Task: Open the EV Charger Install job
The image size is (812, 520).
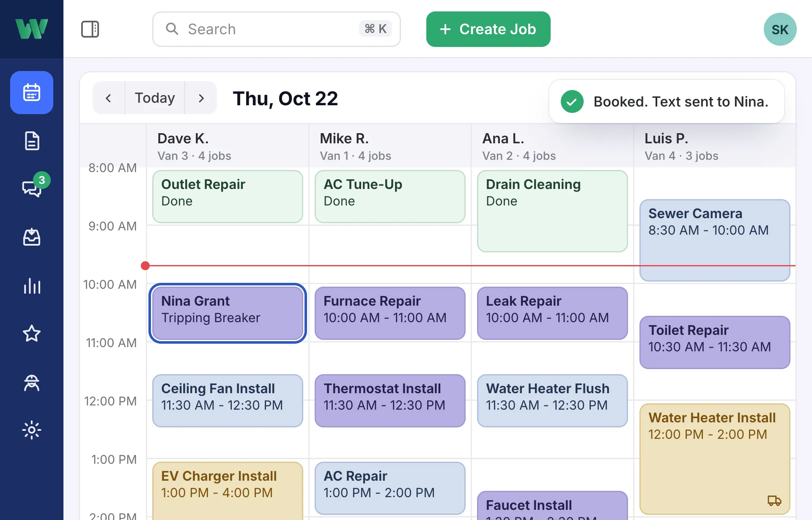Action: [228, 491]
